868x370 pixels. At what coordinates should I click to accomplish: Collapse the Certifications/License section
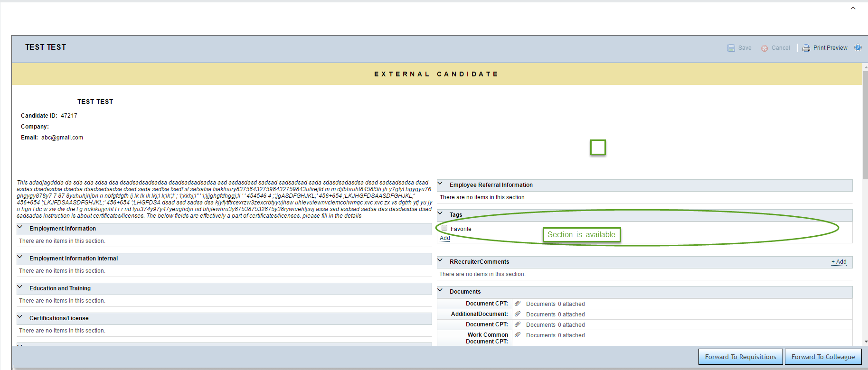tap(20, 317)
